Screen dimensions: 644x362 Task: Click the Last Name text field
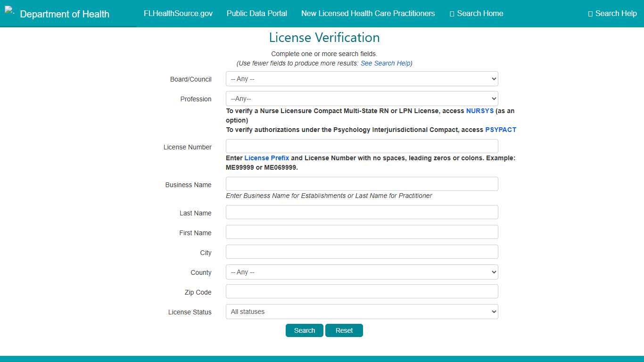(x=362, y=212)
